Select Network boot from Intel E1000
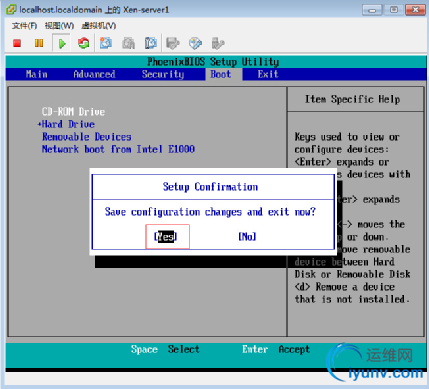This screenshot has width=429, height=389. coord(118,149)
